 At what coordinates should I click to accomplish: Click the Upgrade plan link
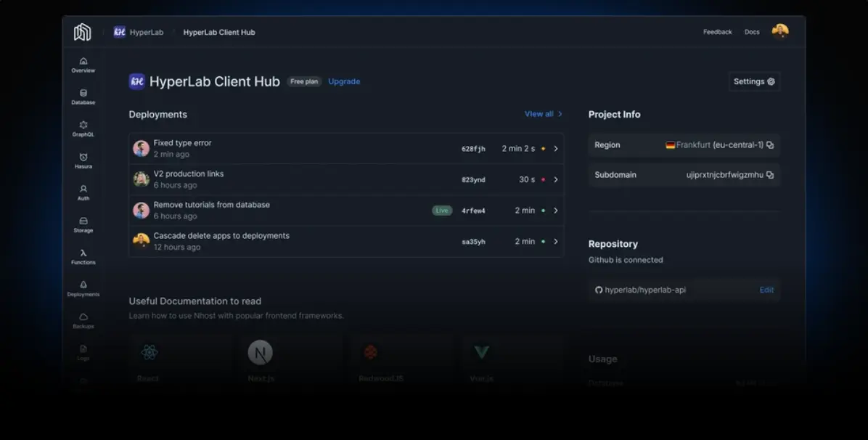coord(344,81)
